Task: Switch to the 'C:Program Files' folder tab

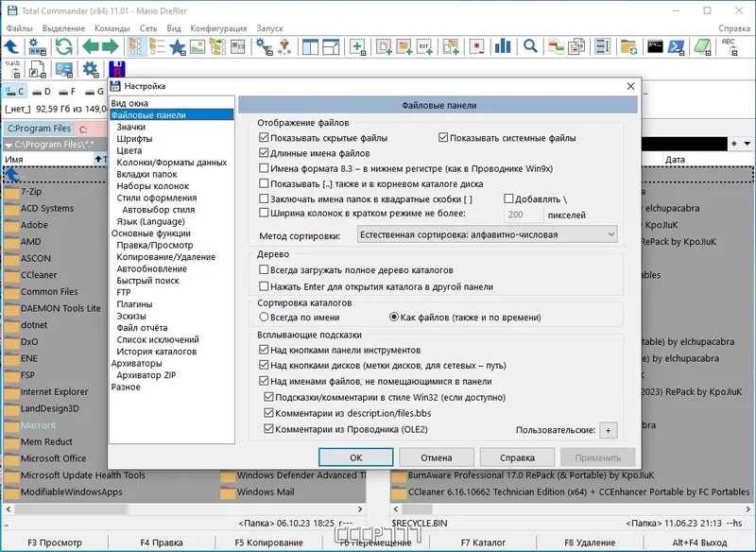Action: point(39,129)
